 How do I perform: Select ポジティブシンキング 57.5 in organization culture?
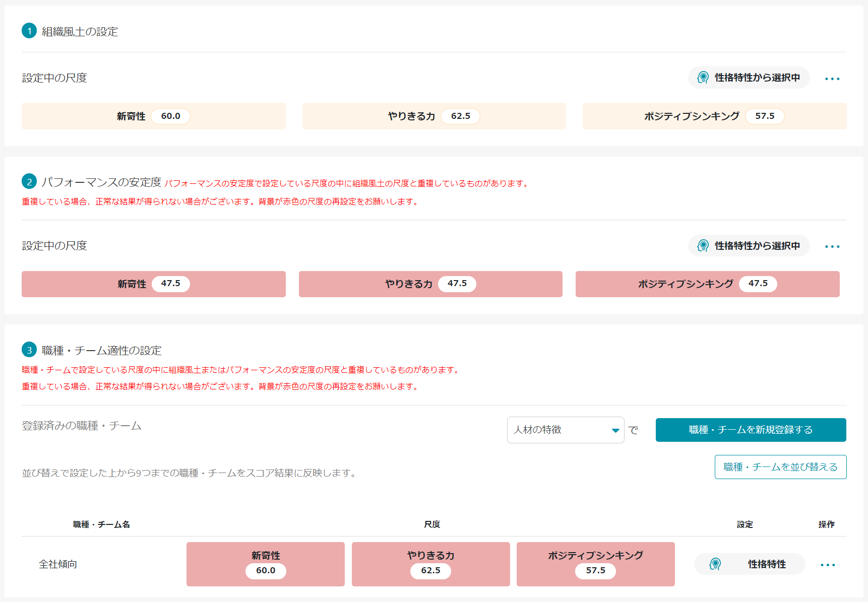tap(714, 116)
